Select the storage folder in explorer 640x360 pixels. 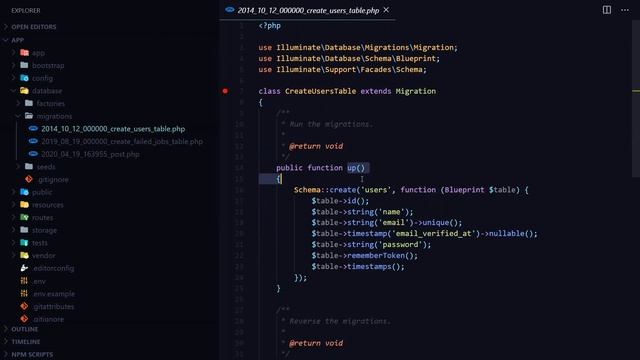pyautogui.click(x=44, y=230)
